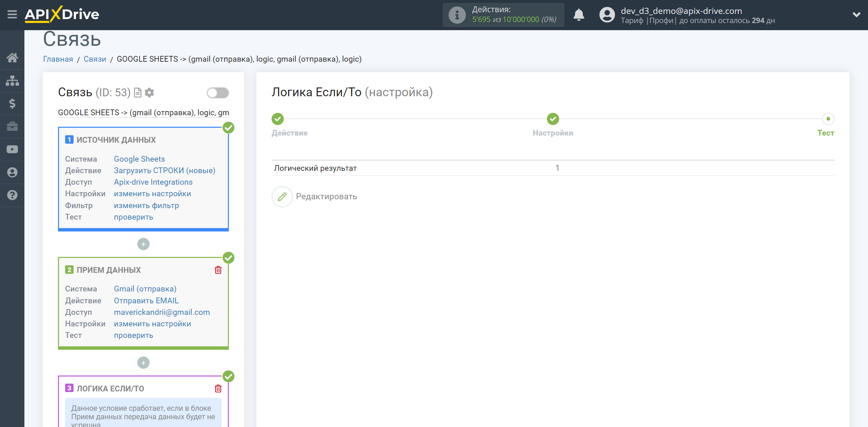Image resolution: width=868 pixels, height=427 pixels.
Task: Go to Настройки step in wizard
Action: (x=553, y=119)
